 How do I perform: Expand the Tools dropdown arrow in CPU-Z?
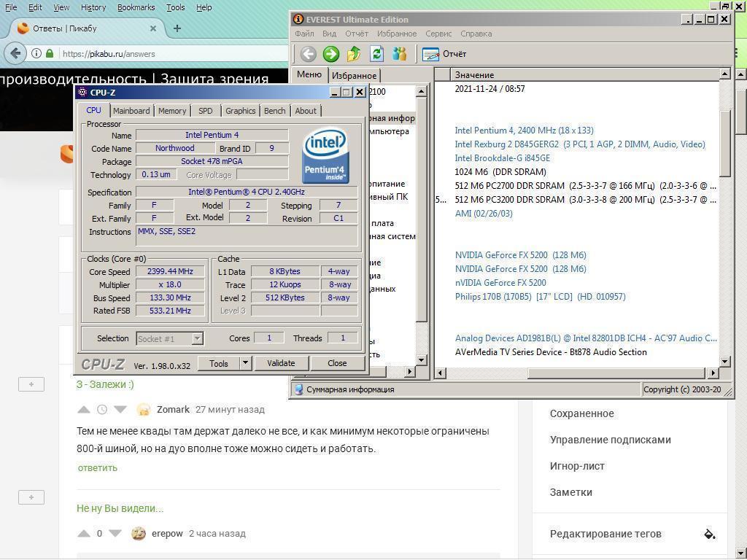click(x=245, y=363)
